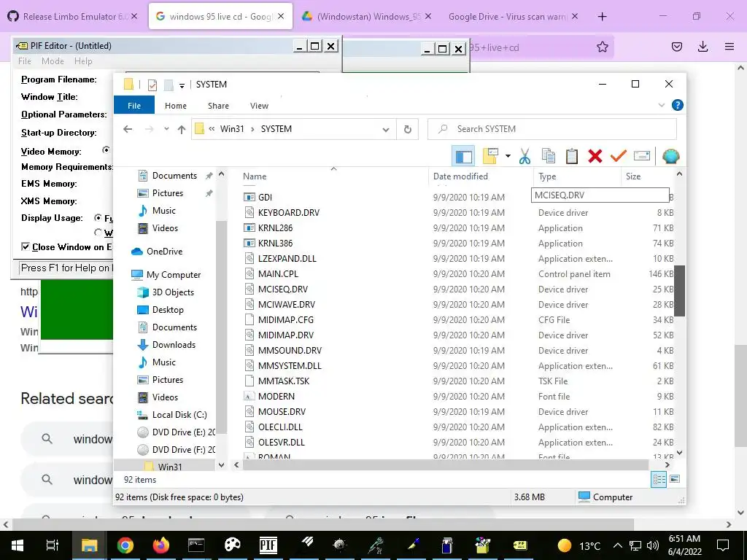Switch to Release Limbo Emulator tab
Viewport: 747px width, 560px height.
(x=74, y=16)
